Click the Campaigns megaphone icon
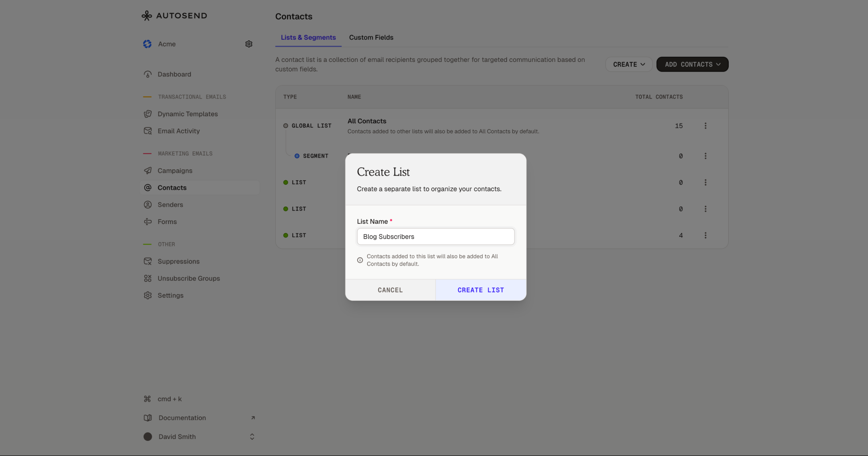Screen dimensions: 868x456 (x=148, y=170)
